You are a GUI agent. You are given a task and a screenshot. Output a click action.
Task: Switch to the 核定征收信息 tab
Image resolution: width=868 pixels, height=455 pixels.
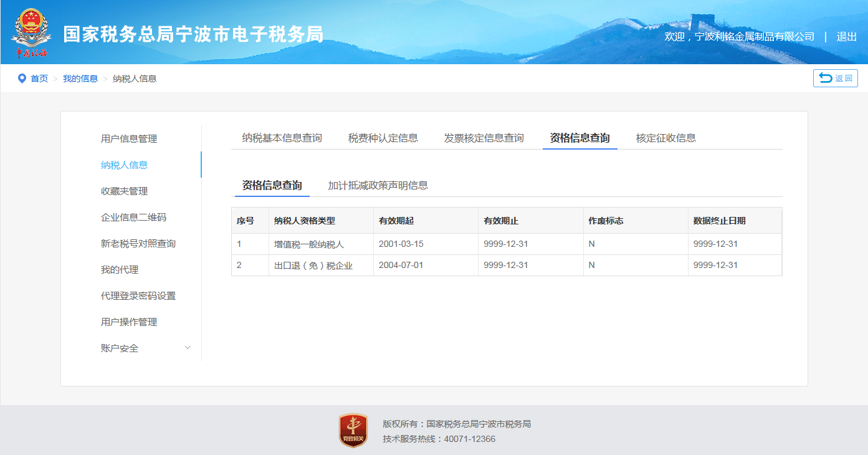pos(665,138)
